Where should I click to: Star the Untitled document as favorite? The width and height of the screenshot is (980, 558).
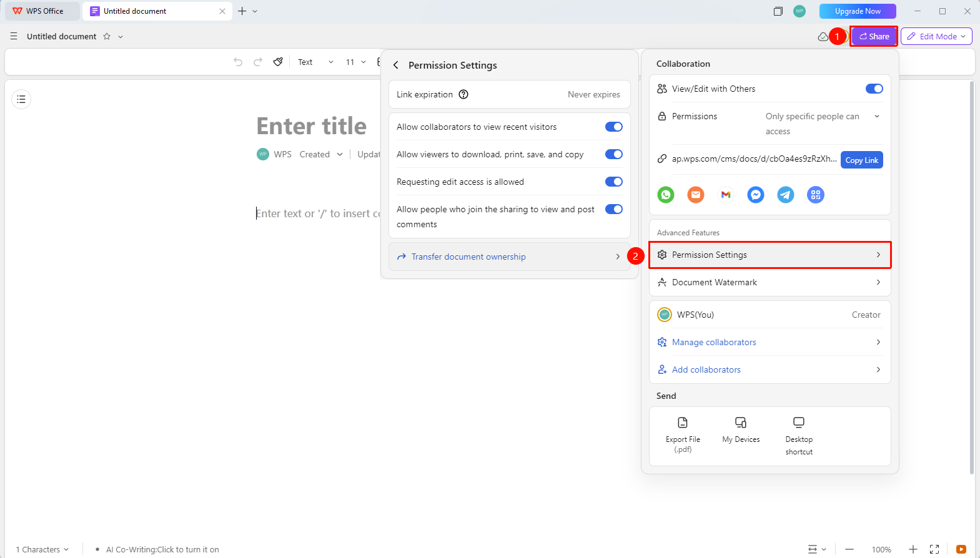click(107, 36)
